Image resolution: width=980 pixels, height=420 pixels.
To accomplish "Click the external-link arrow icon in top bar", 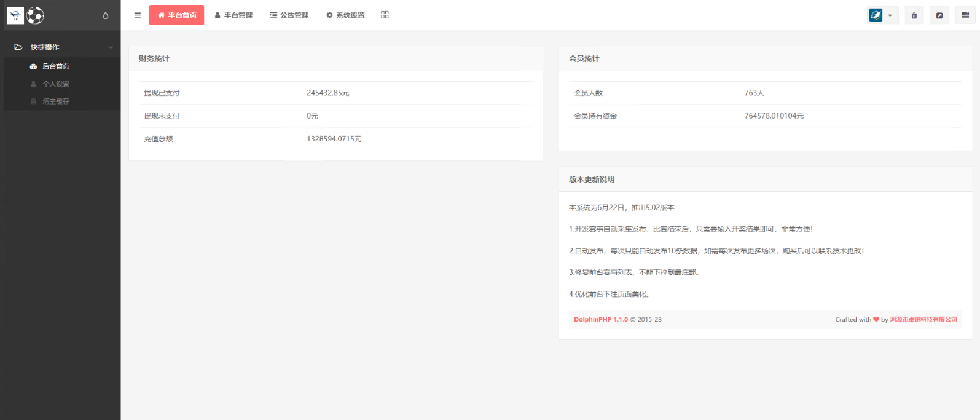I will click(x=939, y=15).
